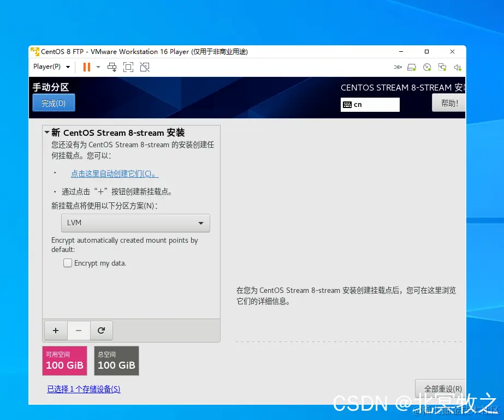Enter full screen mode icon
504x420 pixels.
tap(128, 67)
